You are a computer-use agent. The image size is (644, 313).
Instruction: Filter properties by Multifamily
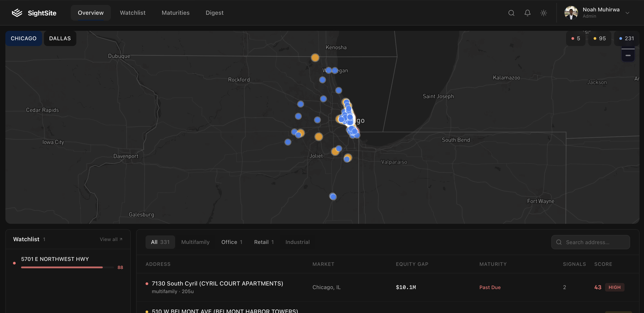tap(195, 242)
